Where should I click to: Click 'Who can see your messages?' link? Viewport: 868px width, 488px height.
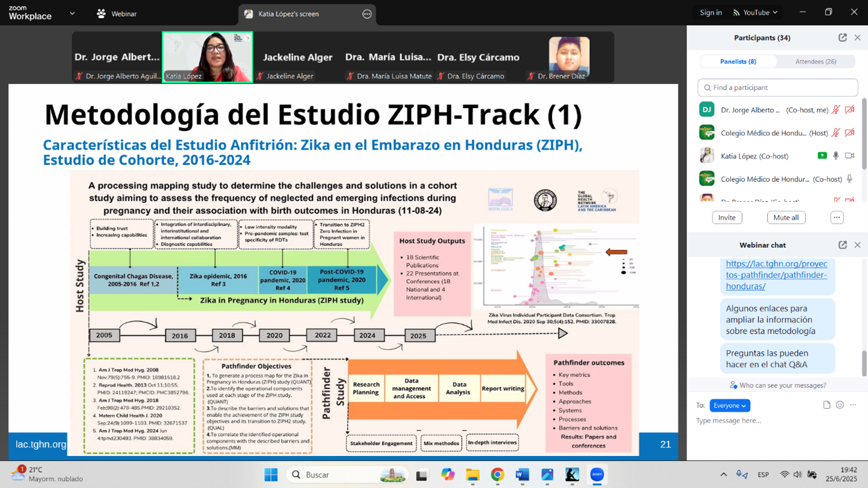coord(778,385)
